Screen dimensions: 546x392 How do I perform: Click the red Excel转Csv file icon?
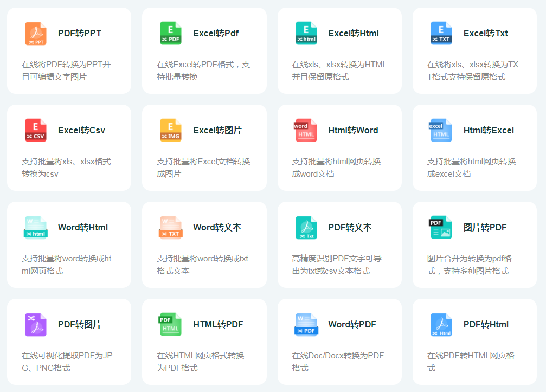pos(36,131)
